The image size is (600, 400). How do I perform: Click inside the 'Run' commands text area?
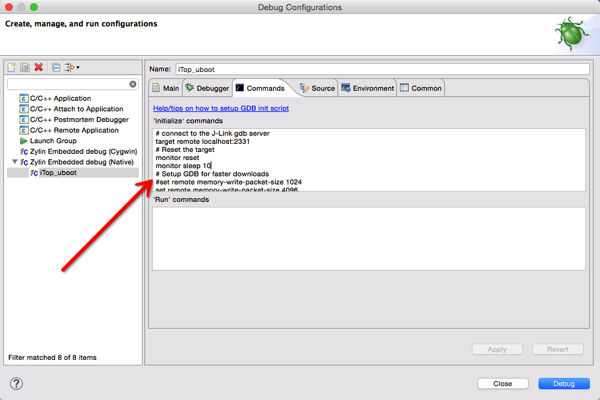pos(369,239)
